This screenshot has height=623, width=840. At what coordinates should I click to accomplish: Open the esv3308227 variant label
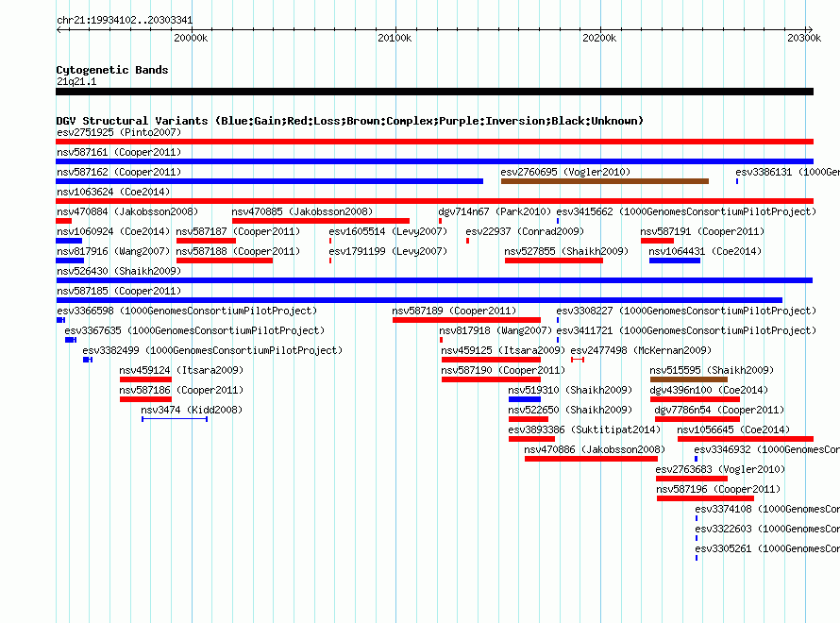[686, 311]
